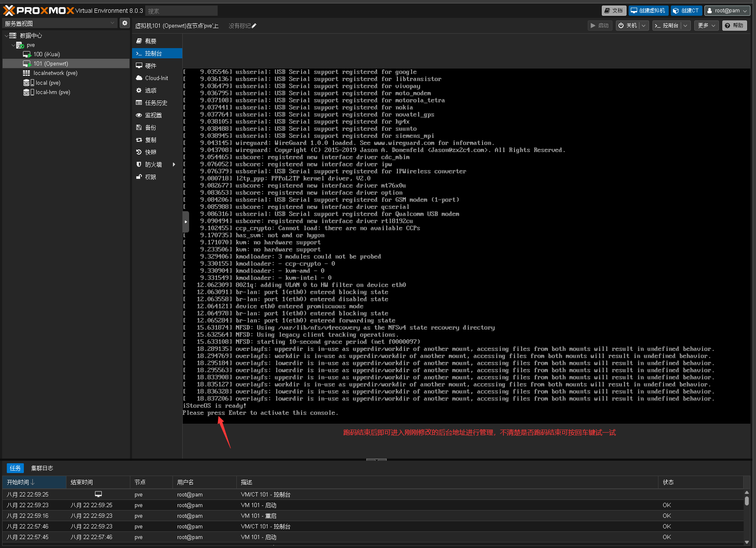This screenshot has width=756, height=548.
Task: Open the 备份 backup section
Action: coord(150,127)
